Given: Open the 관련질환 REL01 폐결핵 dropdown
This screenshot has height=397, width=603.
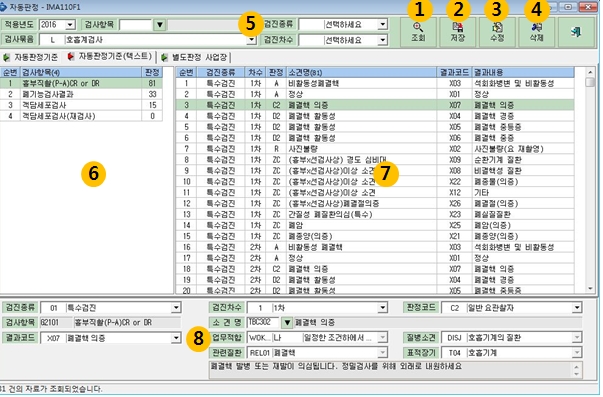Looking at the screenshot, I should (382, 352).
